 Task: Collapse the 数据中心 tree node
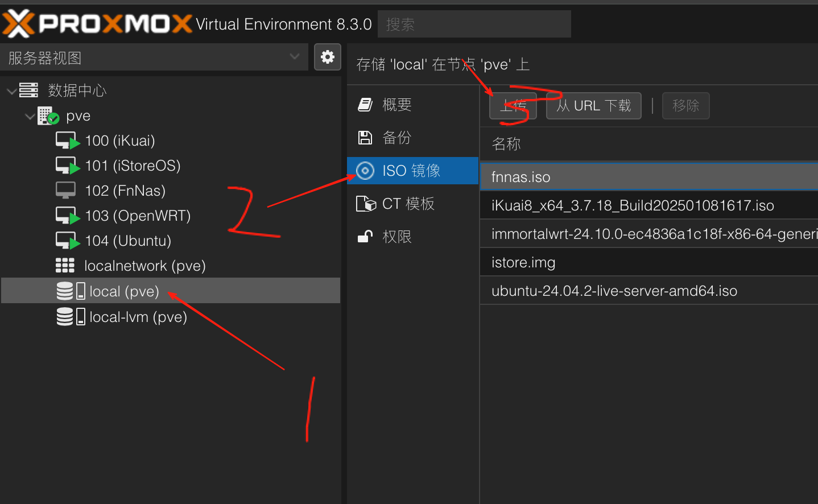click(x=11, y=90)
